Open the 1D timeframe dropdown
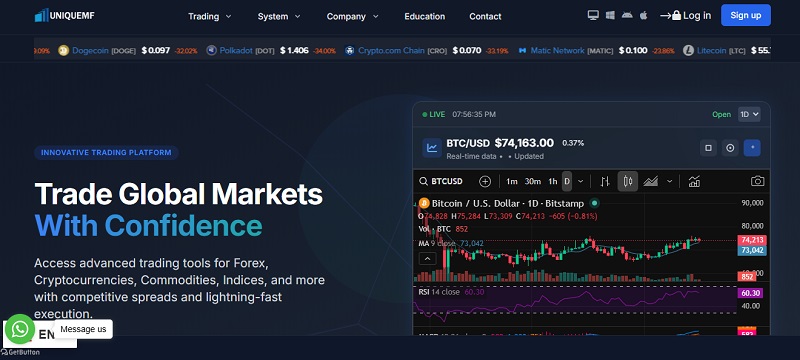Screen dimensions: 800x360 749,114
